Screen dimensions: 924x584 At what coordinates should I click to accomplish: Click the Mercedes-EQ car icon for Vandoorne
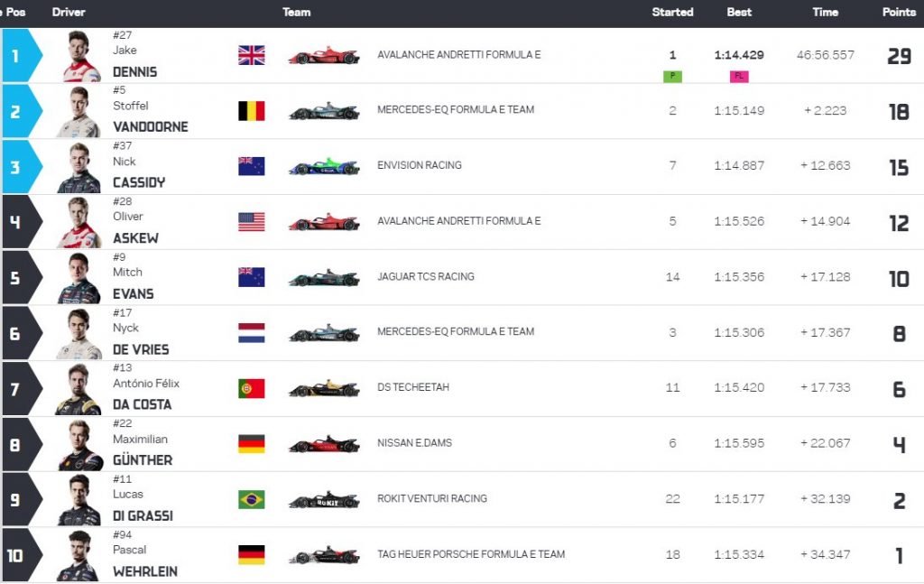(324, 111)
